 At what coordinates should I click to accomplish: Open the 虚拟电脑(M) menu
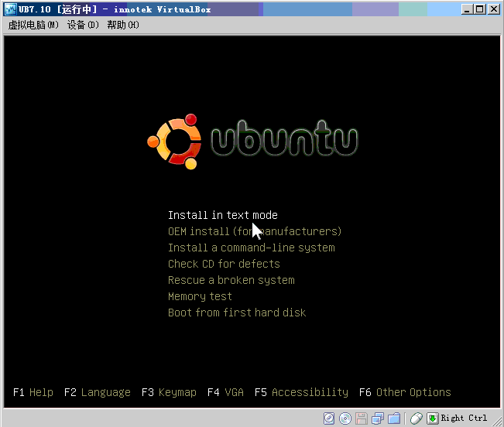click(x=33, y=25)
